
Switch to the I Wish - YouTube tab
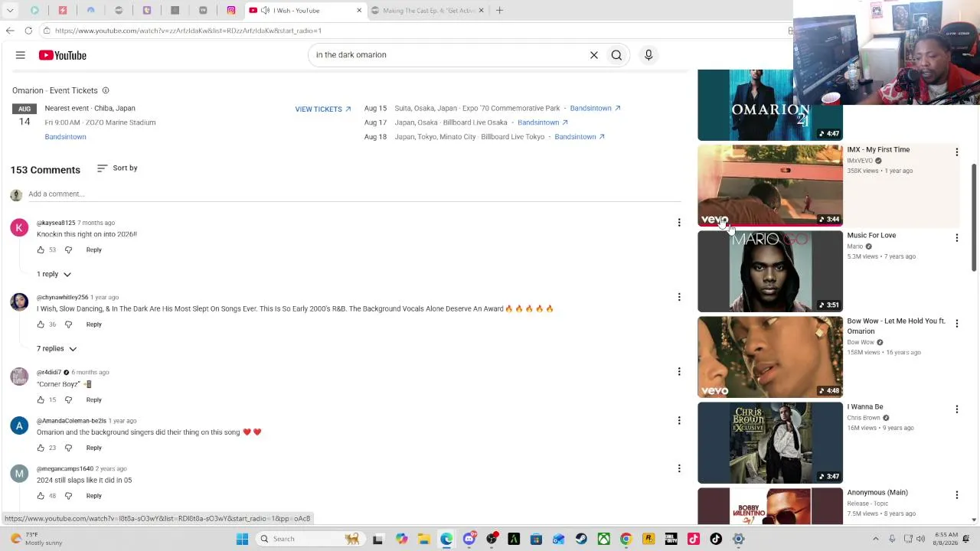point(306,11)
